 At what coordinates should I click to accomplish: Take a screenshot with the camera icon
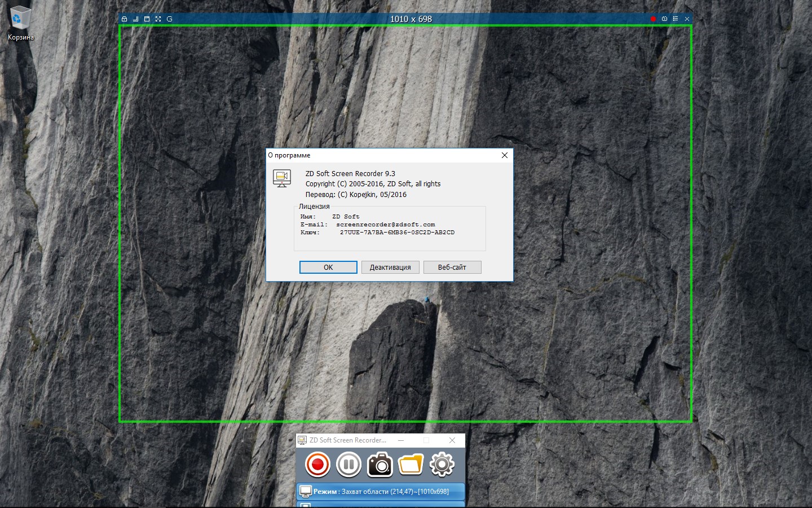379,465
